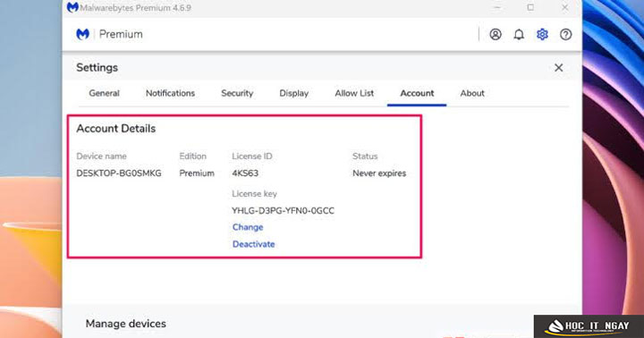Go to the Allow List tab
Screen dimensions: 644x338
[354, 93]
